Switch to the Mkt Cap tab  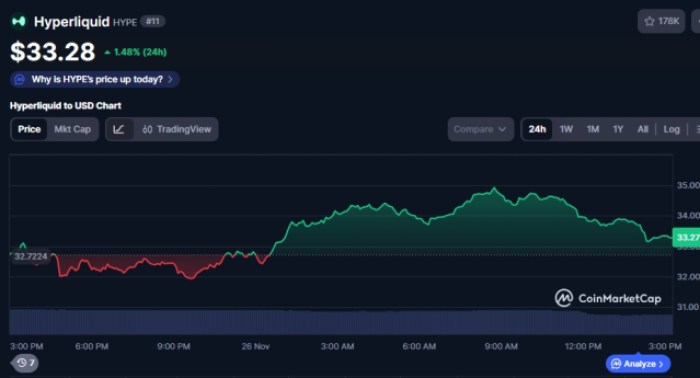click(72, 129)
